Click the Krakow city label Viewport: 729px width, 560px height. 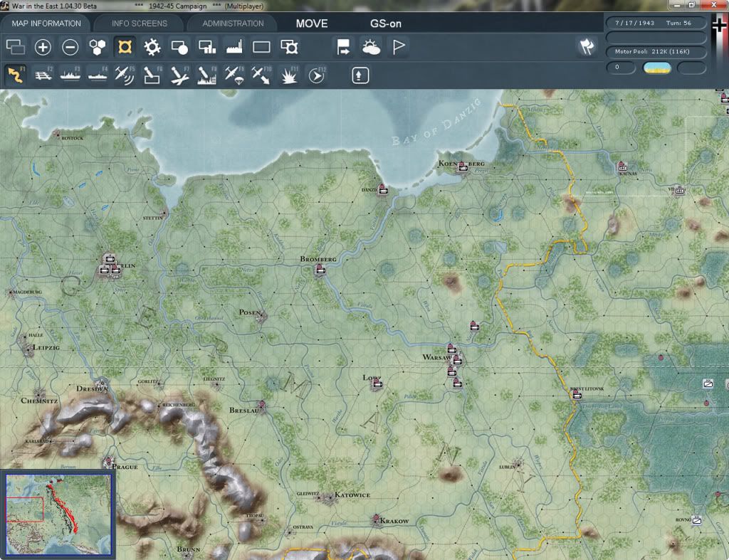pyautogui.click(x=394, y=521)
